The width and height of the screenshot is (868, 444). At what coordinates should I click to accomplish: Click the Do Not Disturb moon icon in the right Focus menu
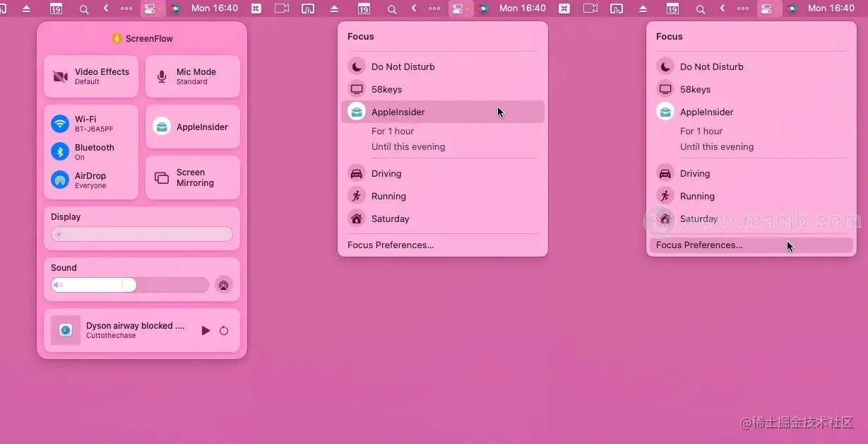point(665,66)
